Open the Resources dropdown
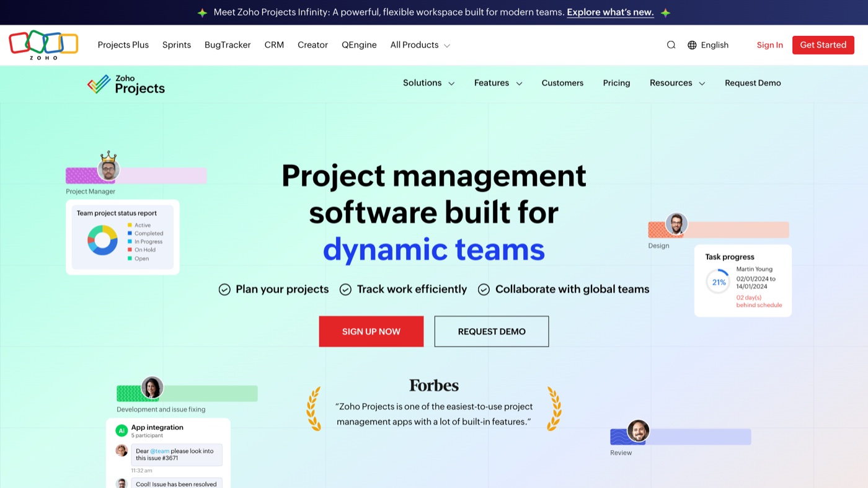The image size is (868, 488). (x=677, y=83)
